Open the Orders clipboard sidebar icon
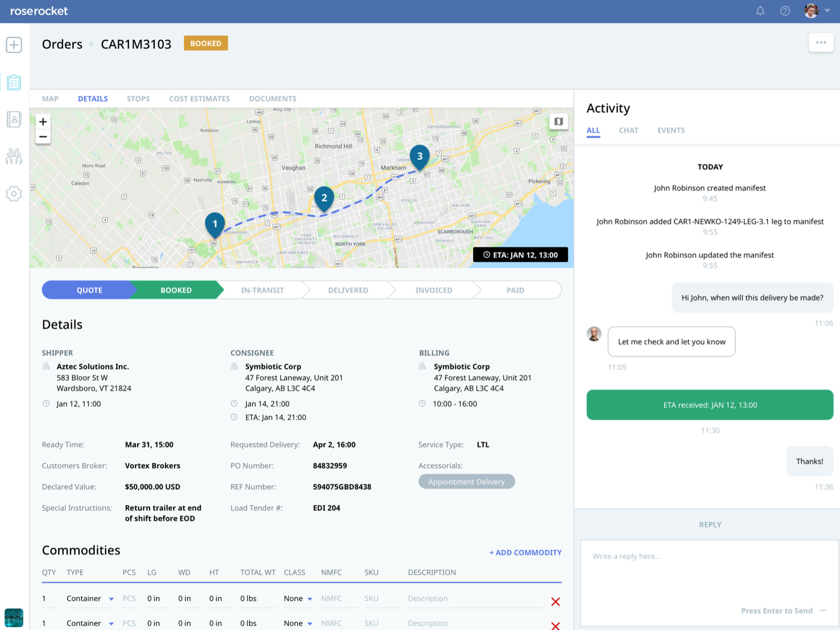 [14, 82]
